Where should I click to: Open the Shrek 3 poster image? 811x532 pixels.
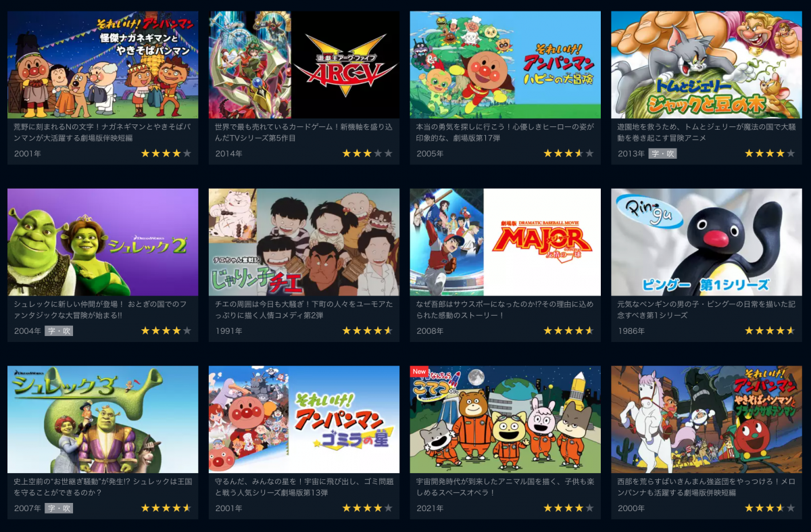[103, 419]
